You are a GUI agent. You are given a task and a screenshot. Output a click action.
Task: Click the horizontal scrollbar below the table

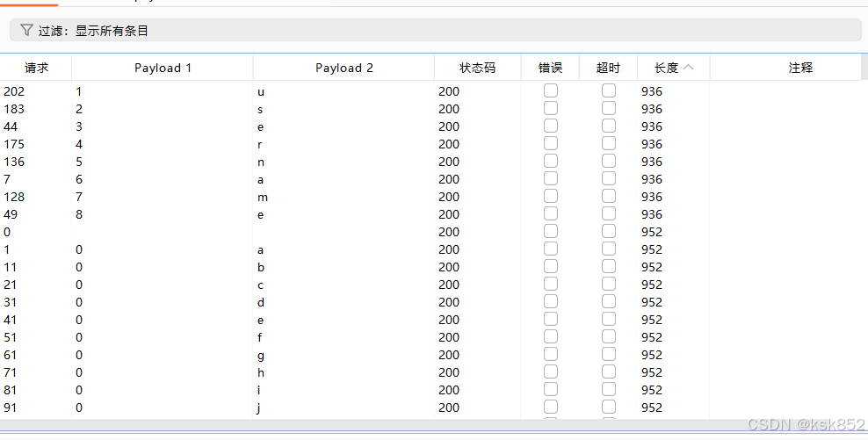[x=434, y=424]
